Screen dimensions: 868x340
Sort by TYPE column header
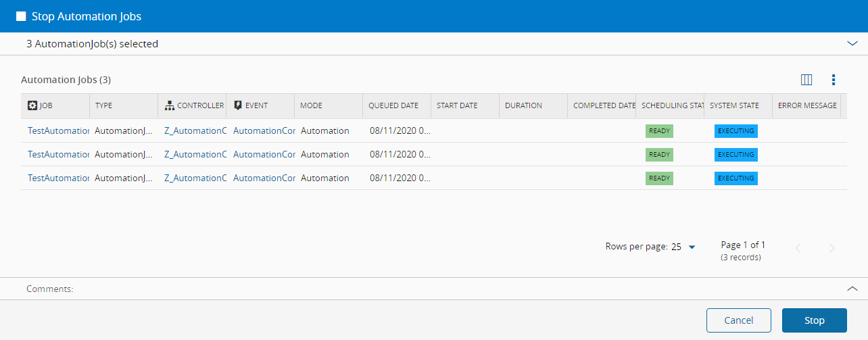tap(103, 105)
